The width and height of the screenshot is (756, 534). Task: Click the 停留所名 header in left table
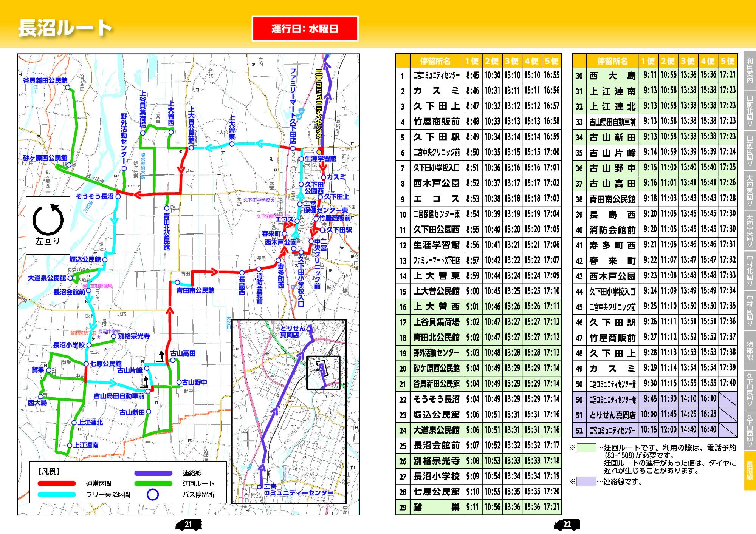click(435, 61)
